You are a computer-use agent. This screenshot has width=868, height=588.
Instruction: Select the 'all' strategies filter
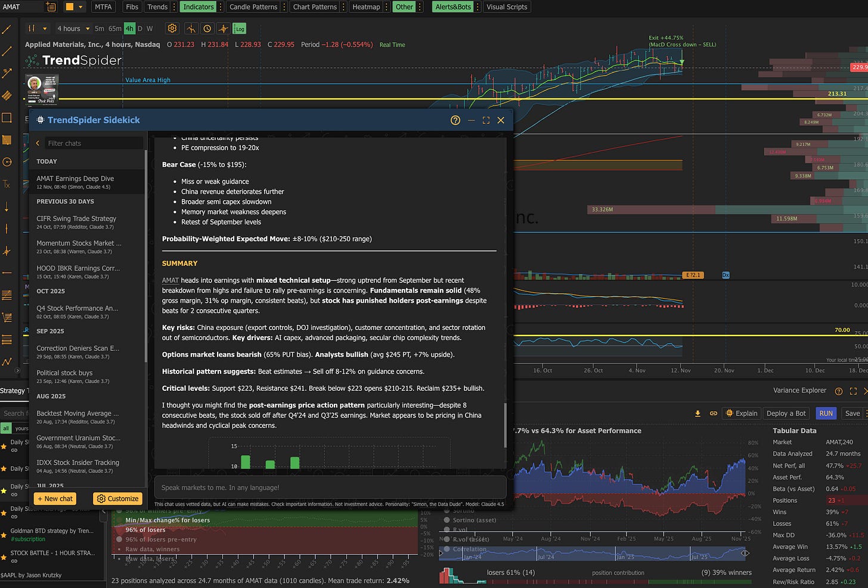coord(6,428)
